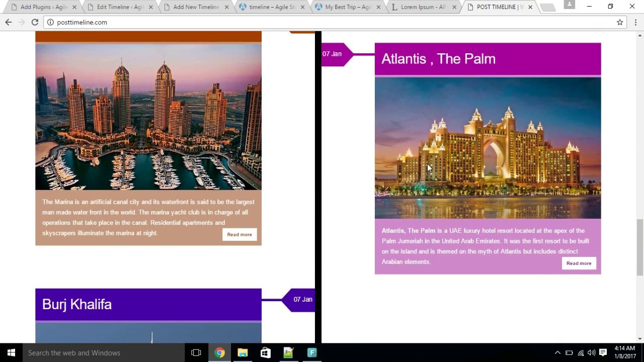Close the Edit Timeline tab
This screenshot has height=362, width=644.
click(x=150, y=7)
